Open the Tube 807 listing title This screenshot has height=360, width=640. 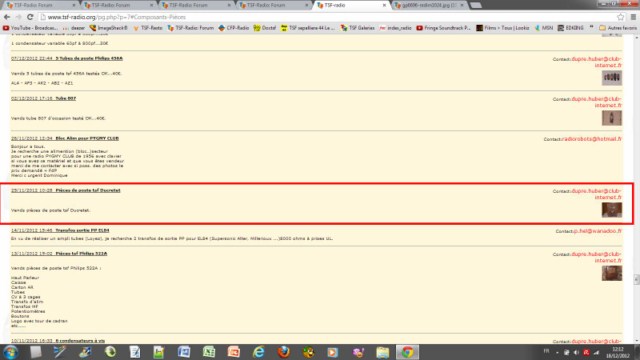(66, 98)
